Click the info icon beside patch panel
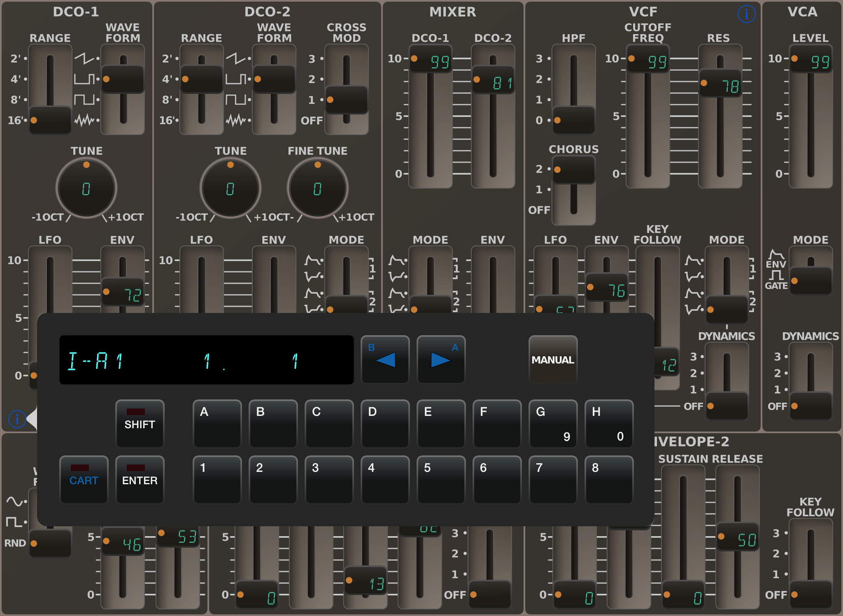 click(x=17, y=419)
